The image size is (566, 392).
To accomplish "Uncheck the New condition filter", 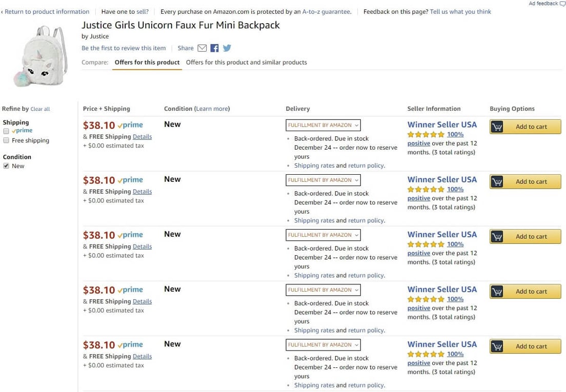I will coord(5,166).
